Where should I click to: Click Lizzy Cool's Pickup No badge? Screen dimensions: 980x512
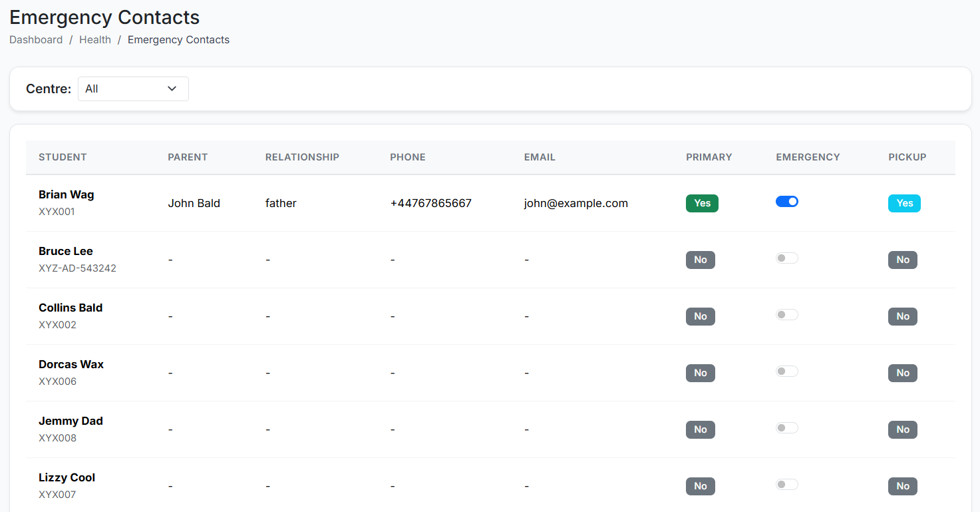[x=902, y=486]
